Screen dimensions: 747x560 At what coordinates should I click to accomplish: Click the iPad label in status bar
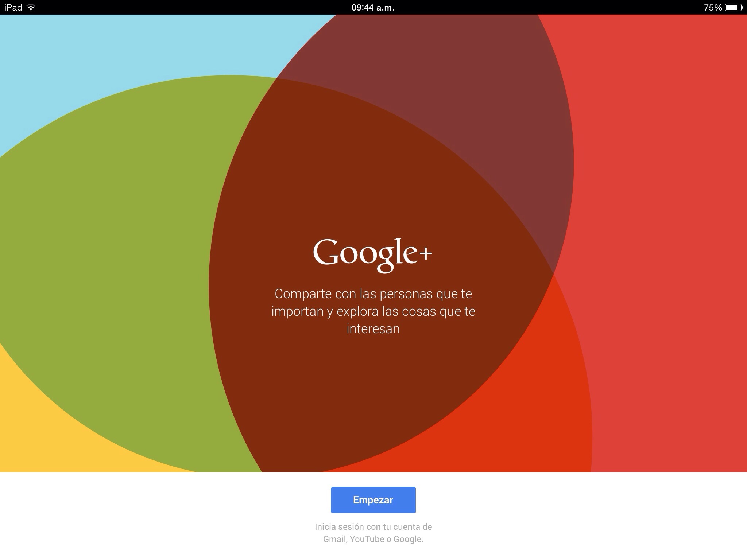(13, 8)
